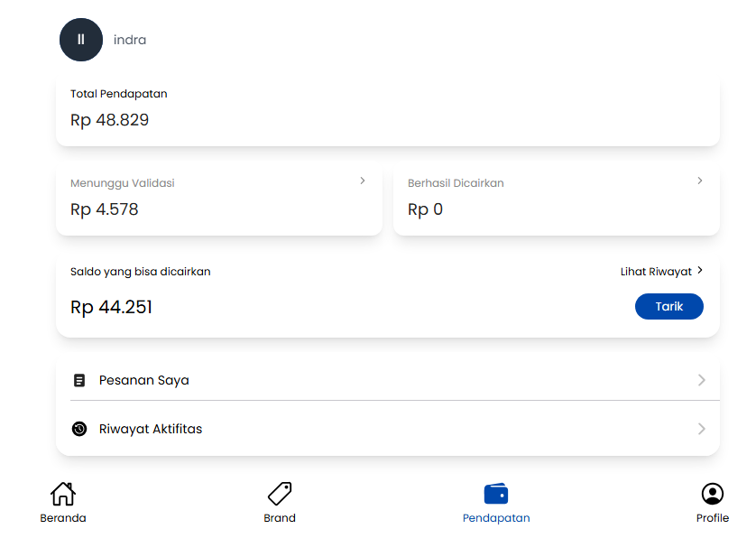Viewport: 756px width, 538px height.
Task: Click the indra username text
Action: 130,40
